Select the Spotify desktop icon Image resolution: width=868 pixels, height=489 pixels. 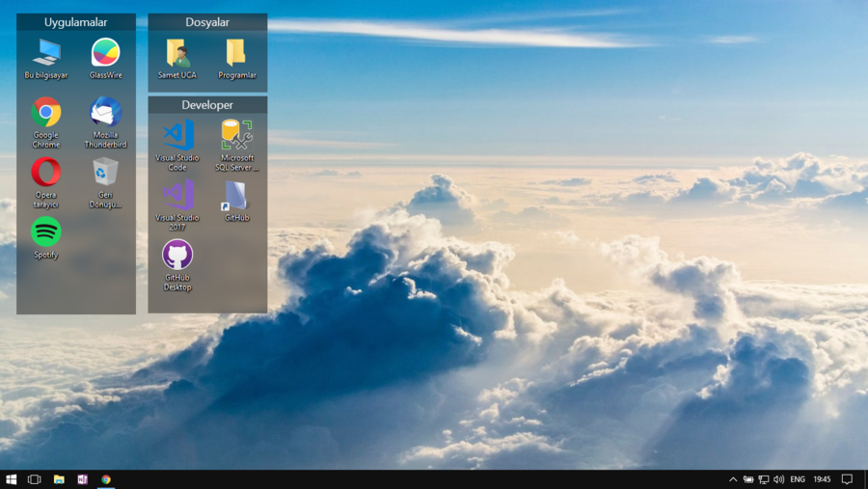(46, 232)
